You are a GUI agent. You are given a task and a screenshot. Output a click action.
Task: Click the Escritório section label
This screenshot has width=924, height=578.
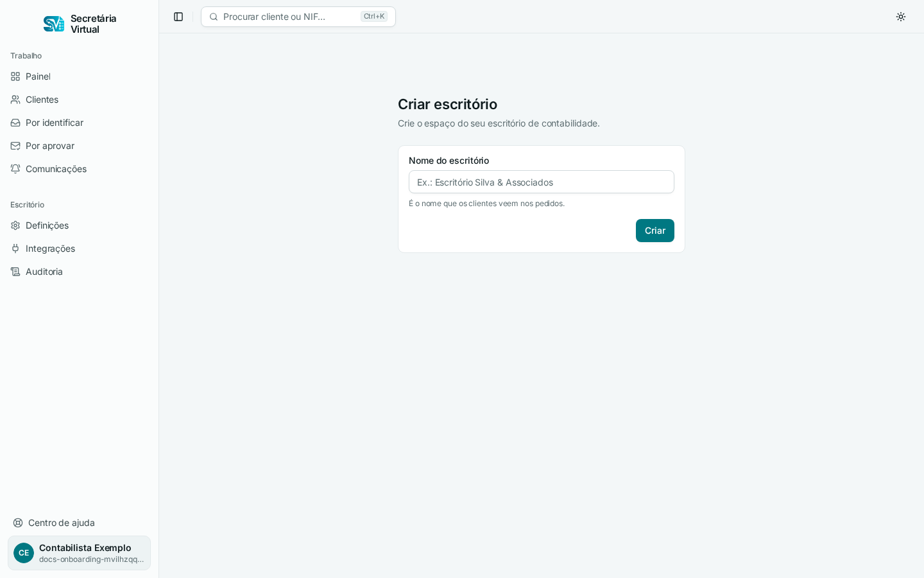(27, 205)
